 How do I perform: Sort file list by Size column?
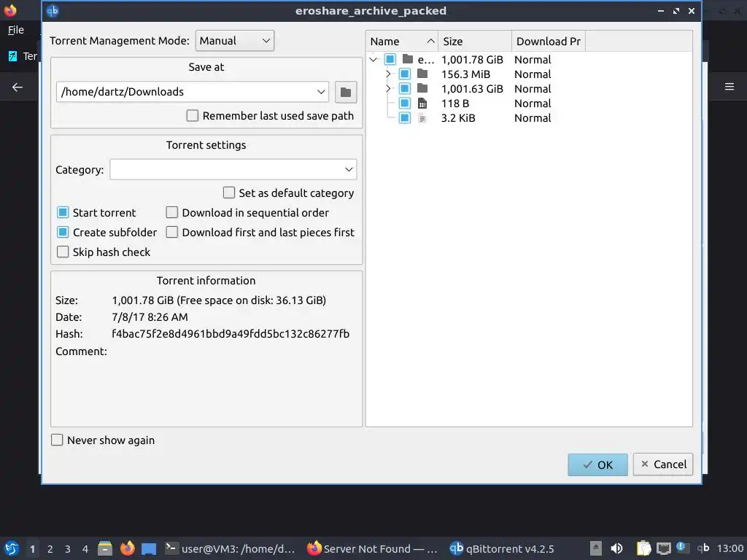[475, 42]
